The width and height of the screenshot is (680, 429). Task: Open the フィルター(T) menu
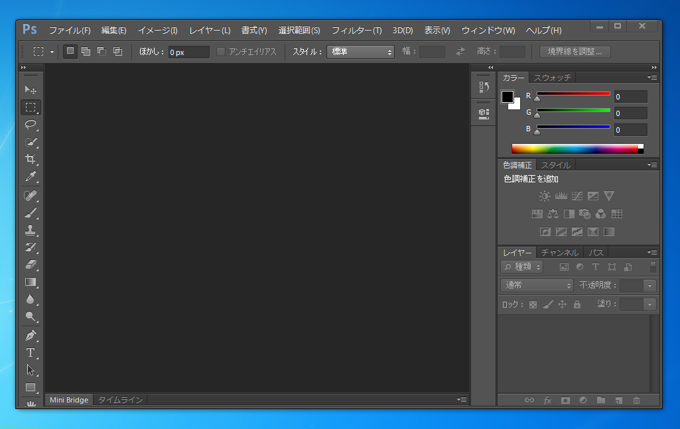(356, 30)
